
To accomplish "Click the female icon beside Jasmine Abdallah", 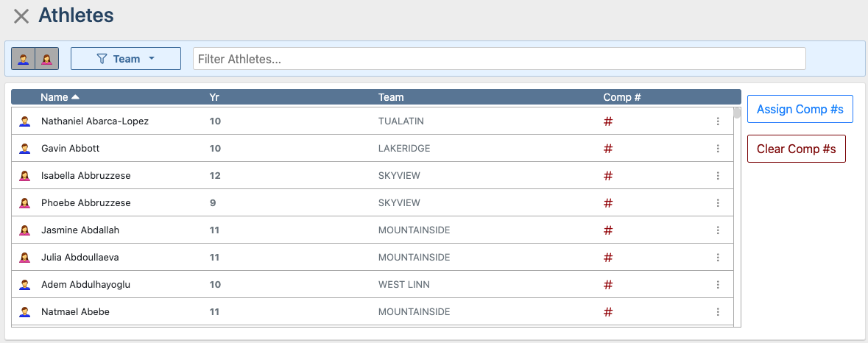I will [x=24, y=230].
